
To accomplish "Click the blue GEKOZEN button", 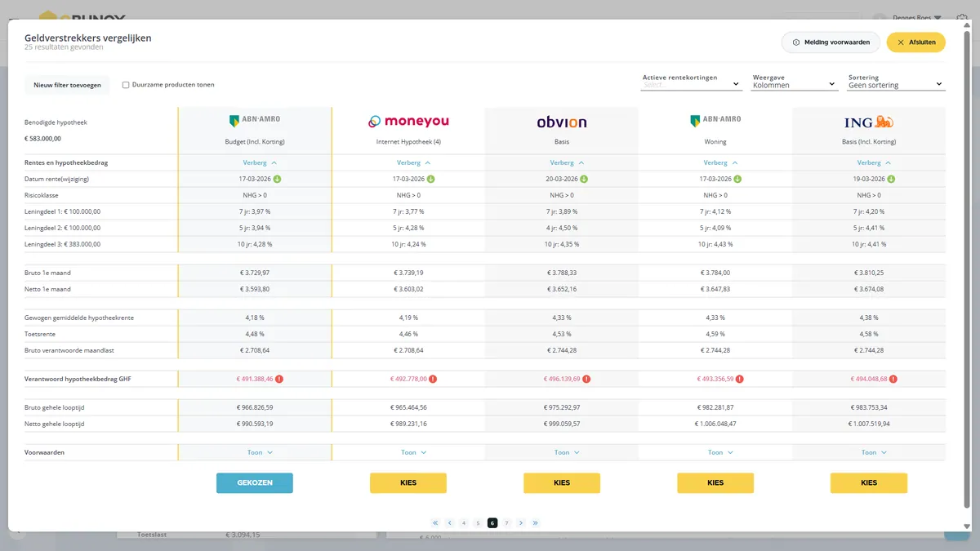I will (255, 483).
